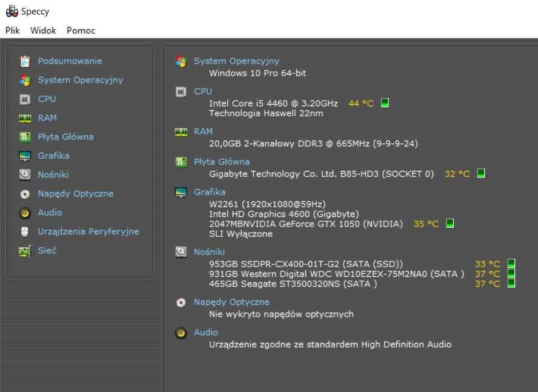Select Urządzenia Peryferyjne in the sidebar
The image size is (538, 392).
88,231
